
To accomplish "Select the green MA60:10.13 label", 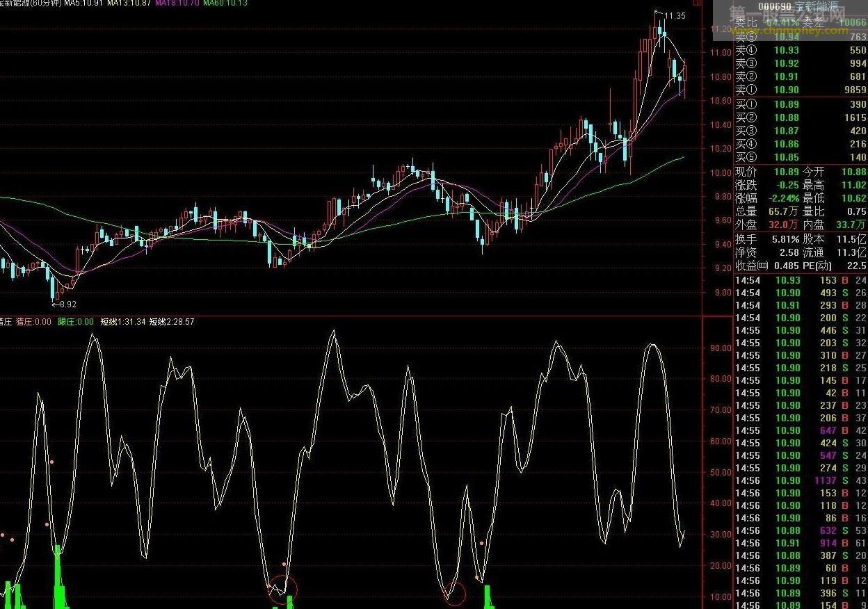I will [225, 3].
